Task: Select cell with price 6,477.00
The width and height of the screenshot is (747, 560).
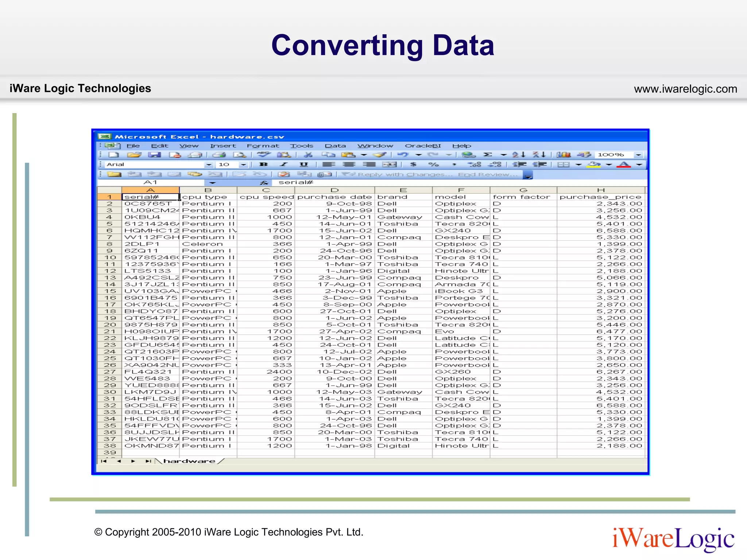Action: pyautogui.click(x=600, y=331)
